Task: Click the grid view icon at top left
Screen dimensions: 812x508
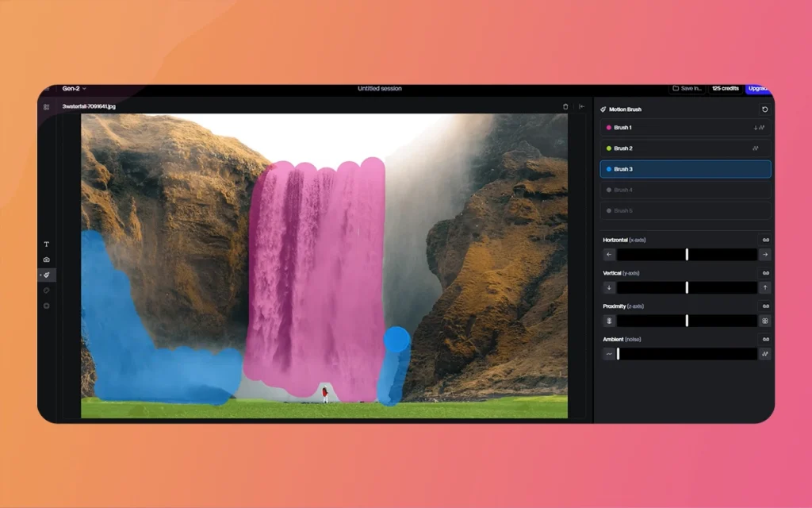Action: coord(46,106)
